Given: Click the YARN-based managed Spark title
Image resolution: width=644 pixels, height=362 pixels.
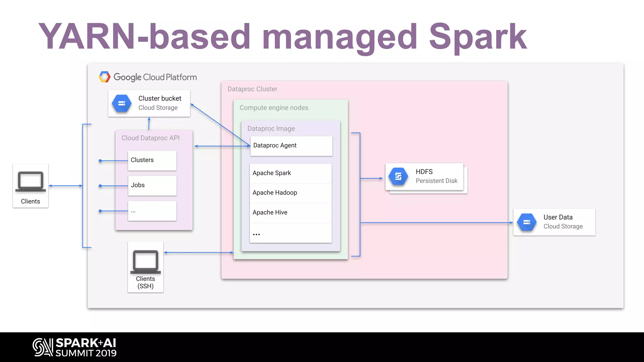Looking at the screenshot, I should coord(282,37).
